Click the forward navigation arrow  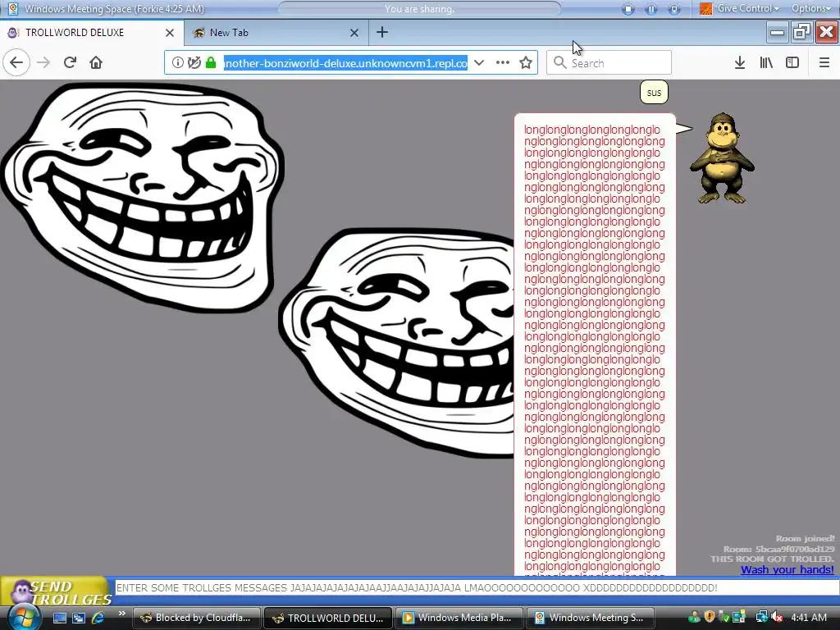click(x=43, y=62)
